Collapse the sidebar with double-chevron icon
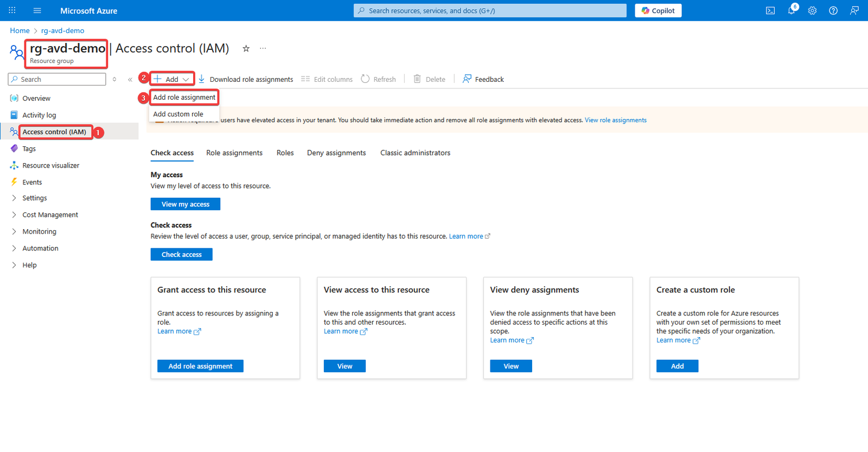 click(x=130, y=80)
